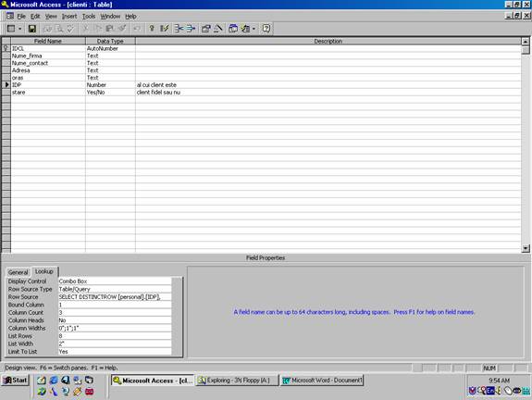This screenshot has width=532, height=400.
Task: Click the Spelling check toolbar icon
Action: click(x=70, y=29)
